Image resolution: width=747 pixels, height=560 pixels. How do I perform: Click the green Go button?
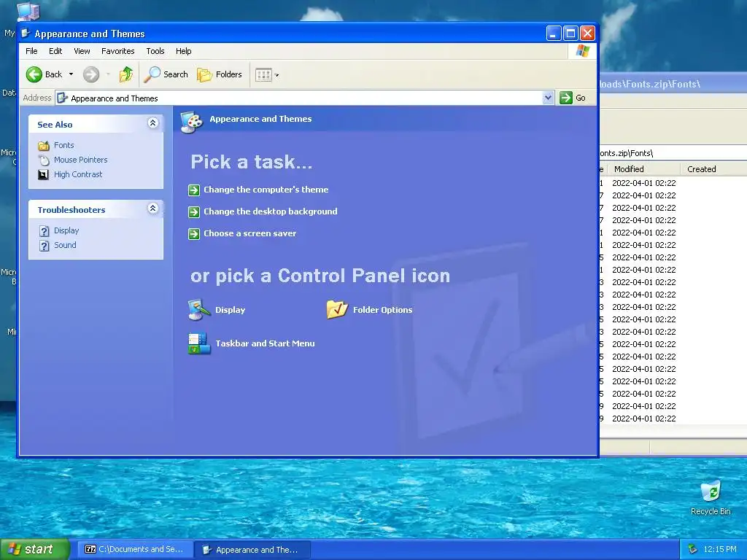pyautogui.click(x=573, y=98)
